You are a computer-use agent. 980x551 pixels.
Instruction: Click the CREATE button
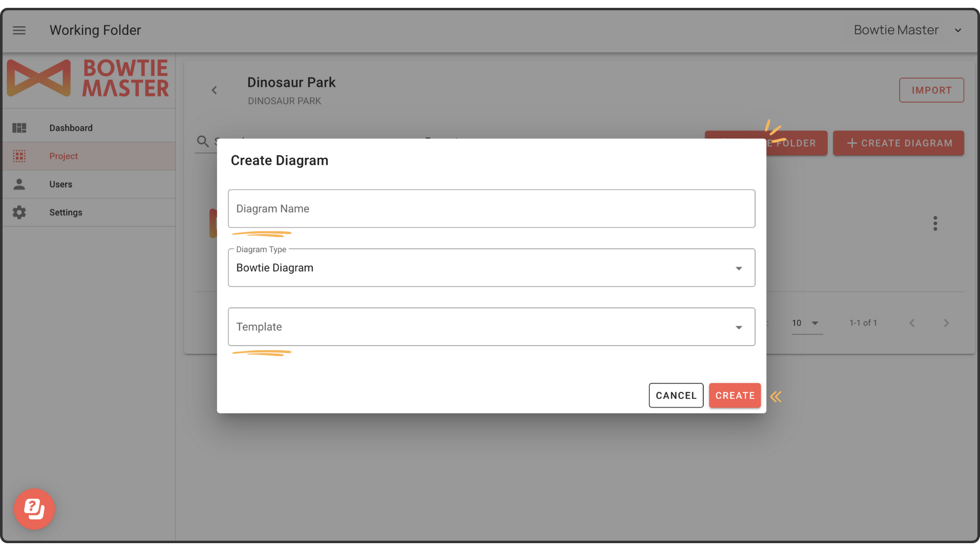pyautogui.click(x=735, y=395)
